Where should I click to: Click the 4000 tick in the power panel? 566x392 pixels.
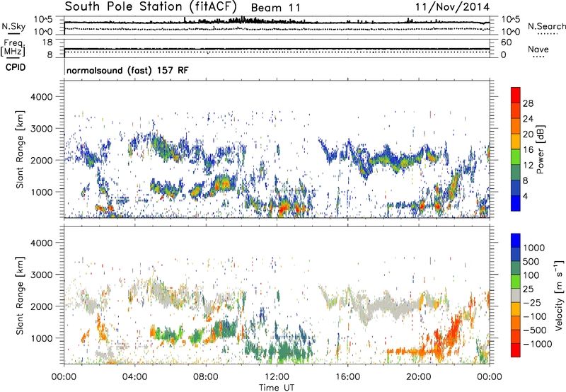coord(42,97)
